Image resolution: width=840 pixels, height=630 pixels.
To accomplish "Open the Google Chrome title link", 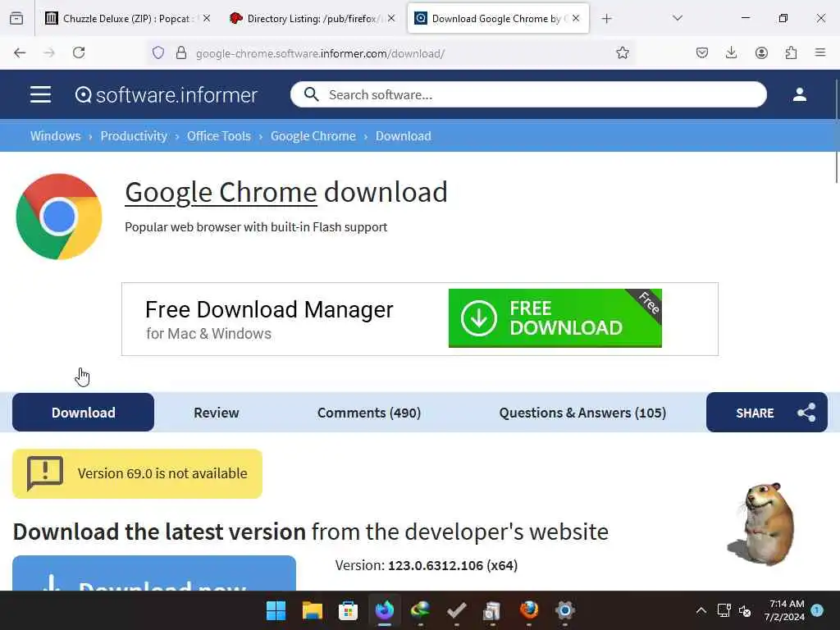I will tap(221, 192).
